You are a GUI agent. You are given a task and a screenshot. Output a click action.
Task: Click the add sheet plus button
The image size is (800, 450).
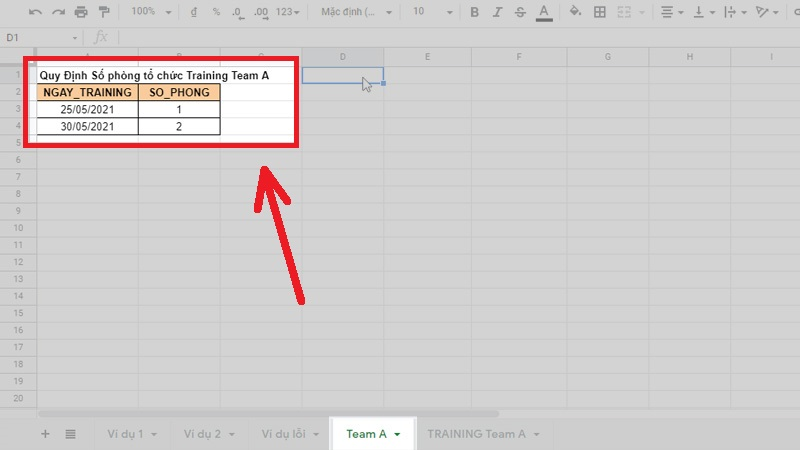point(45,434)
